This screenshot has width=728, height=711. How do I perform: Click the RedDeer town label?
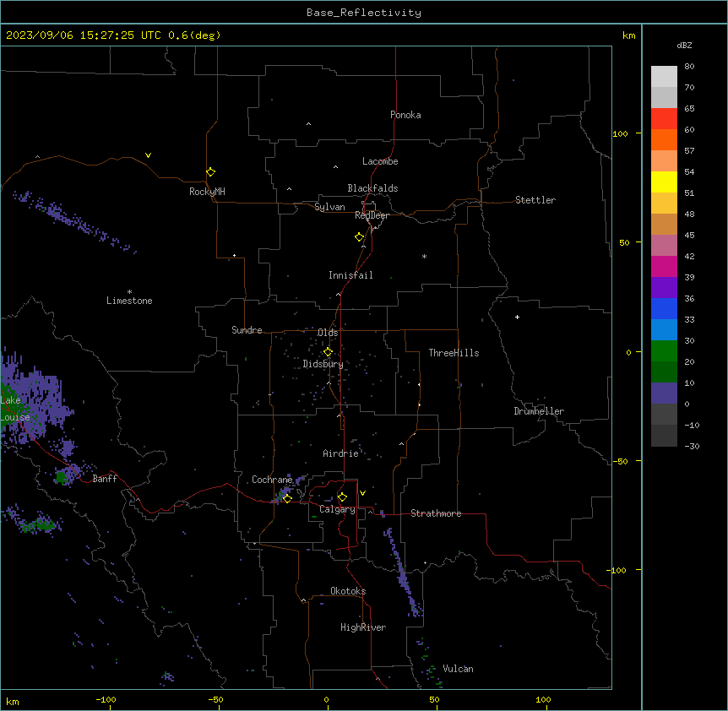(372, 214)
